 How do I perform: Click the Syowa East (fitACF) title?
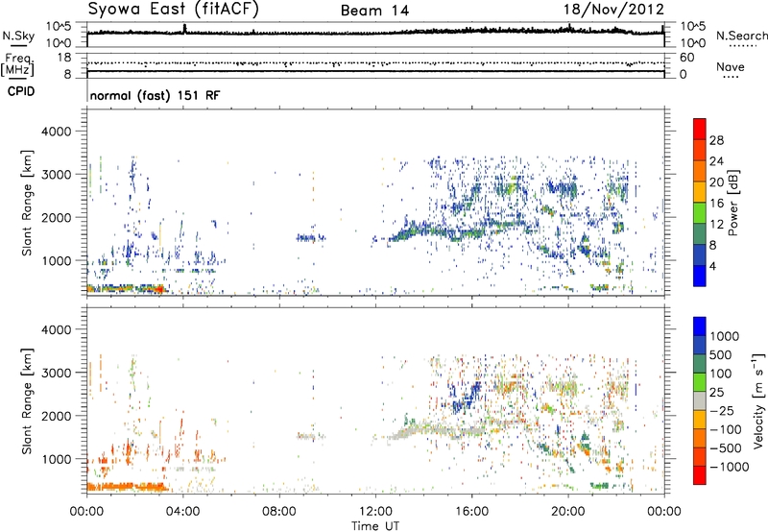(173, 10)
